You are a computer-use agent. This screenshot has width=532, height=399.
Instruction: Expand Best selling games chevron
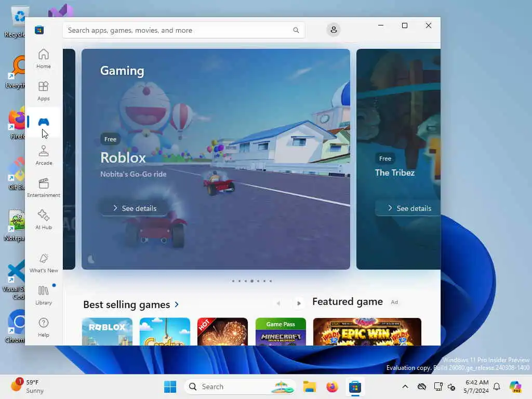click(177, 304)
